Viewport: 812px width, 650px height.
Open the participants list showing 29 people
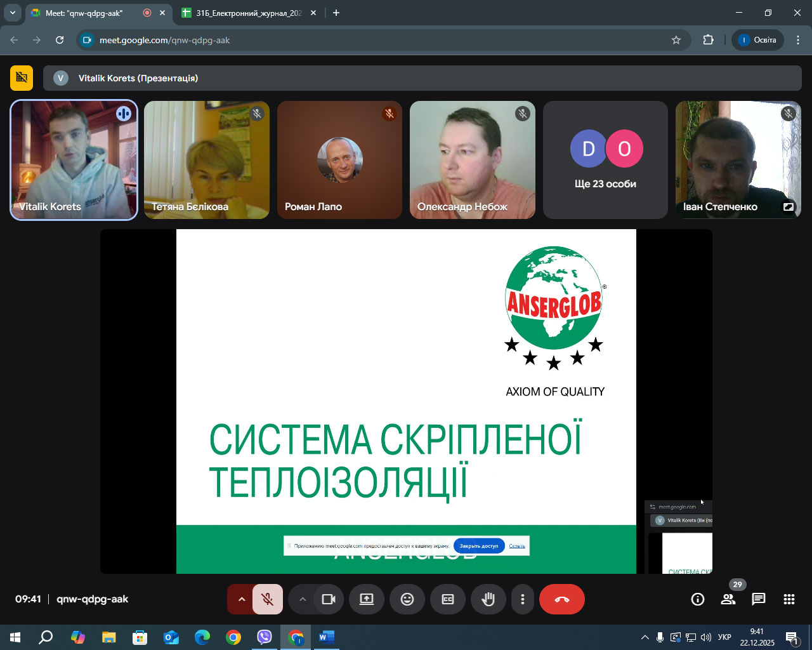pyautogui.click(x=728, y=599)
